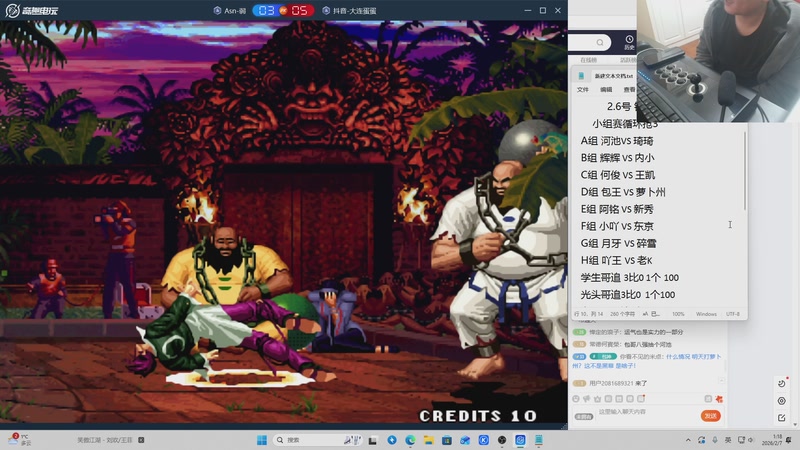Click the 260 个字符 character count
800x450 pixels.
(x=622, y=314)
